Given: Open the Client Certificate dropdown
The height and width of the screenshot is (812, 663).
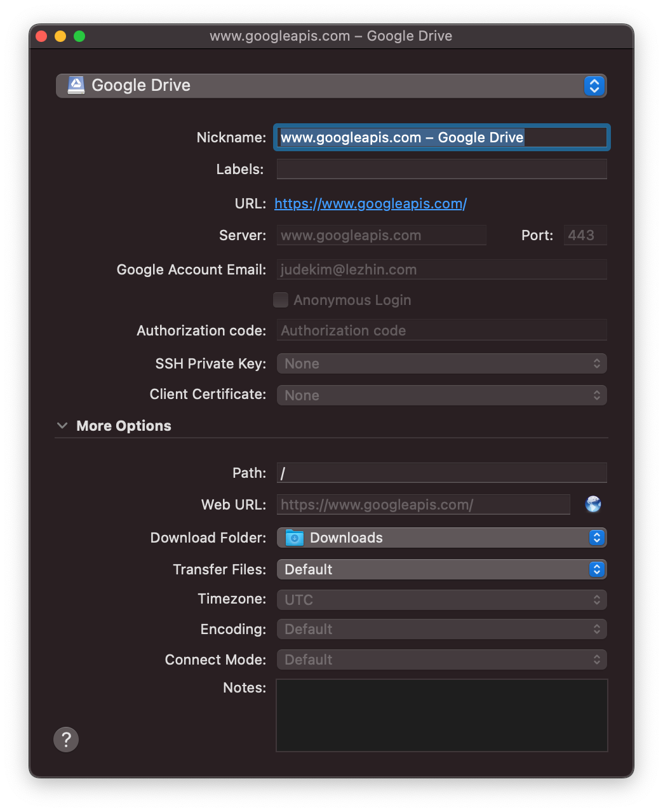Looking at the screenshot, I should click(x=442, y=395).
